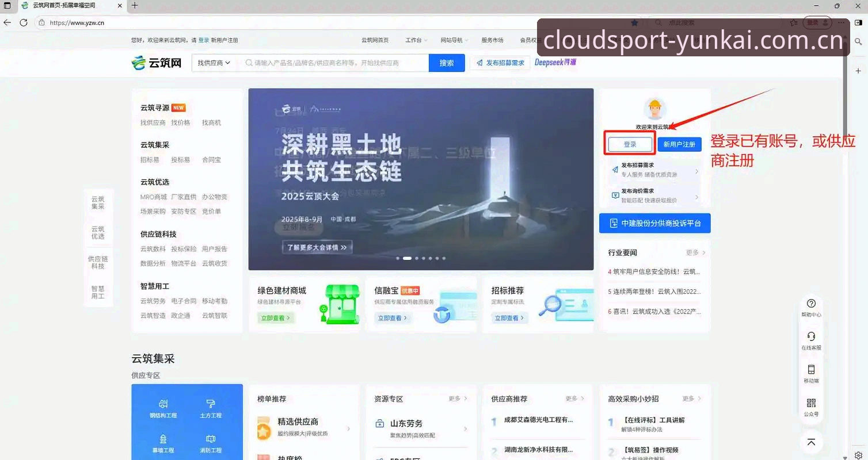Open 电子合同 under 智慧用工
The image size is (868, 460).
point(184,301)
